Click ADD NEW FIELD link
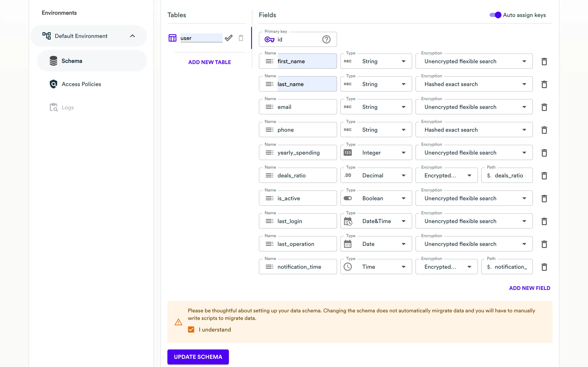 pos(529,288)
